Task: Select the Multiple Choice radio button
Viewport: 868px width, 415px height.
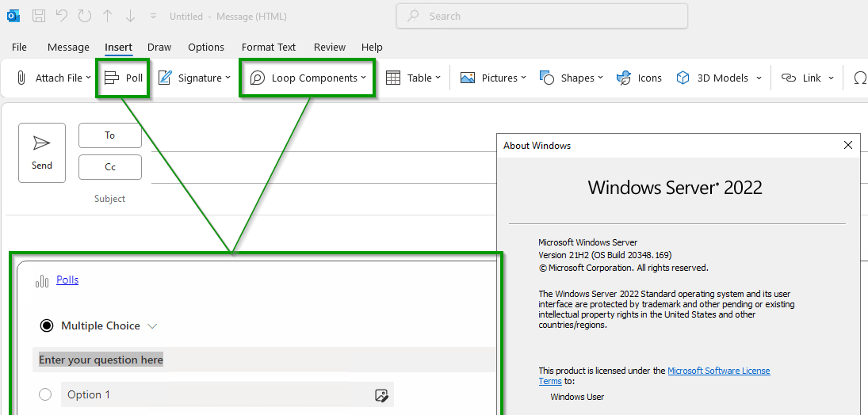Action: pos(47,326)
